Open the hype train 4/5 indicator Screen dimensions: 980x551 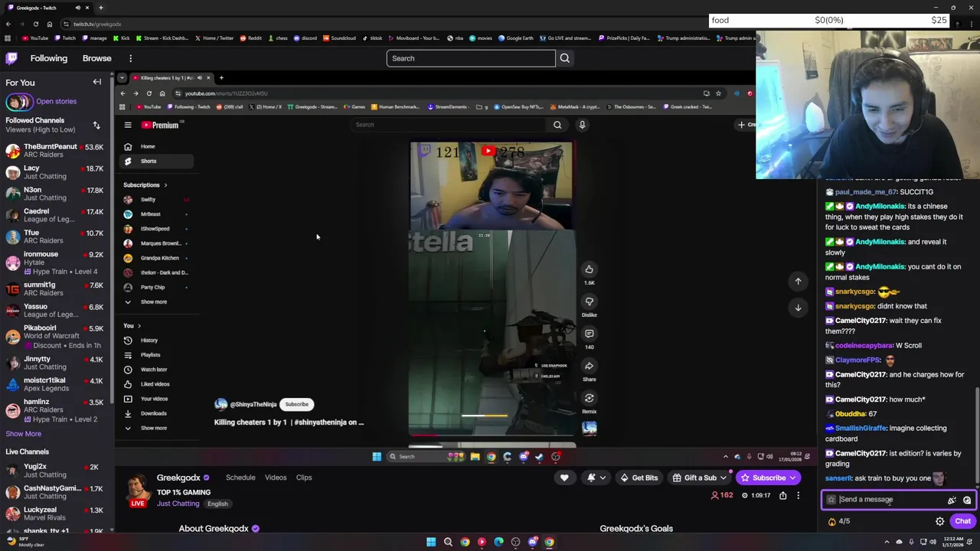click(838, 521)
